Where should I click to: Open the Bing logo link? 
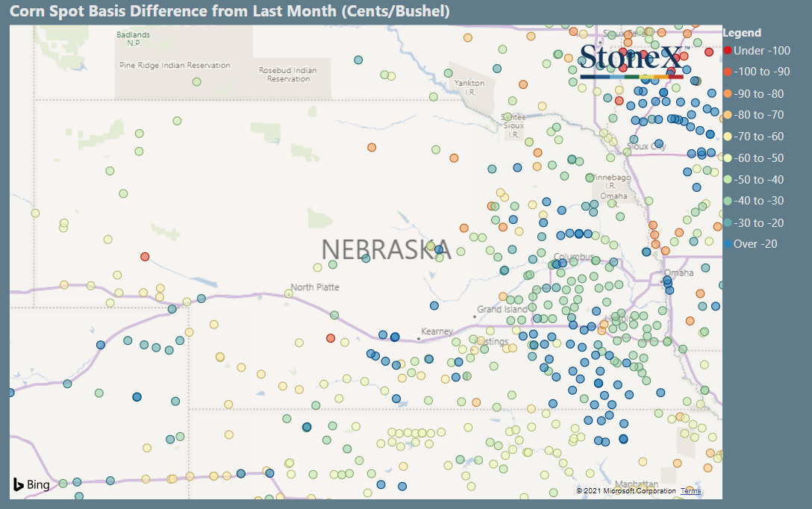click(31, 484)
